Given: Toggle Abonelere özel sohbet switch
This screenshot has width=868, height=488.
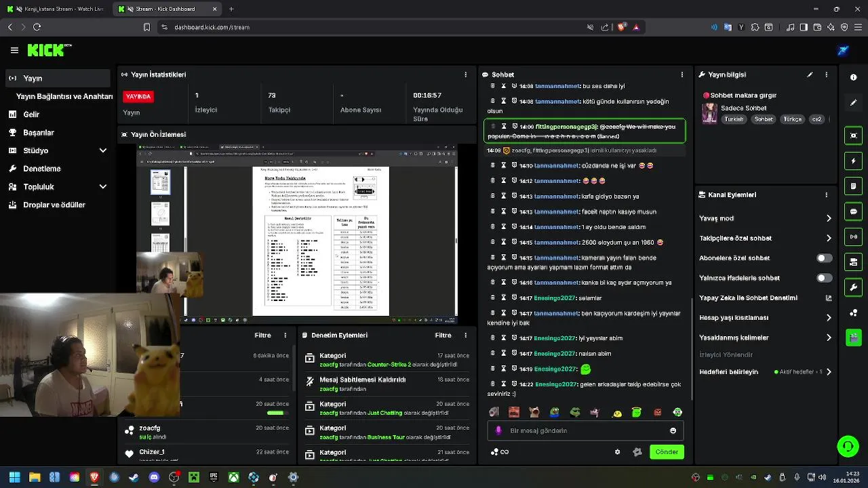Looking at the screenshot, I should (824, 258).
